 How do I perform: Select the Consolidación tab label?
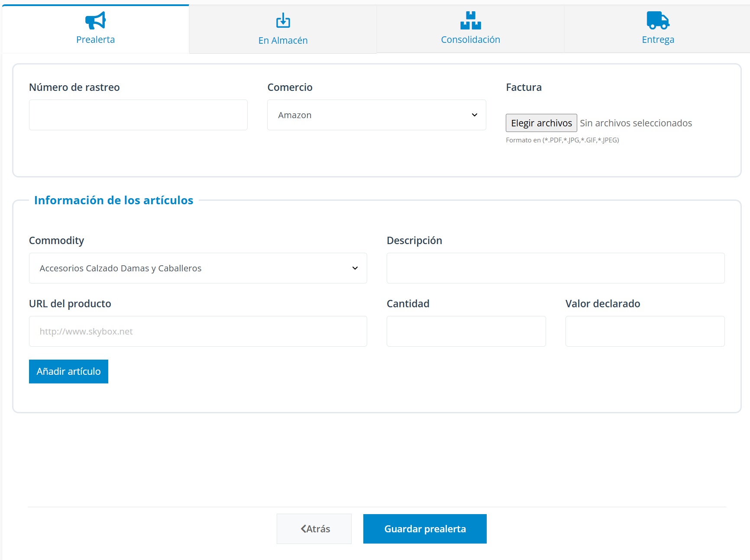click(470, 40)
